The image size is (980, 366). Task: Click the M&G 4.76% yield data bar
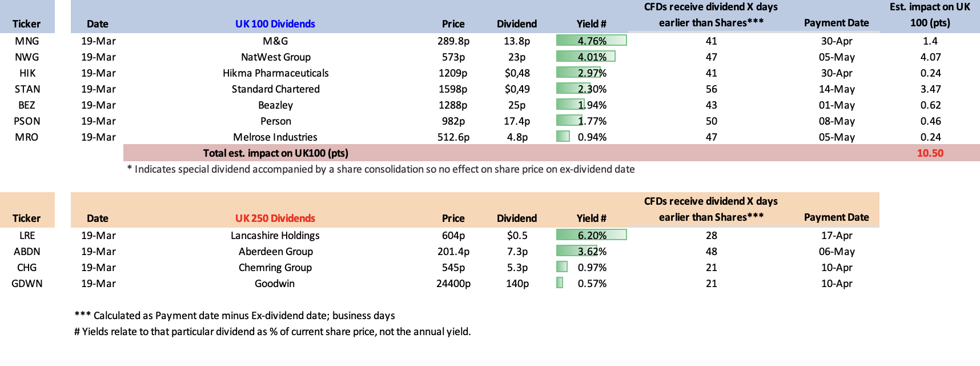tap(591, 41)
